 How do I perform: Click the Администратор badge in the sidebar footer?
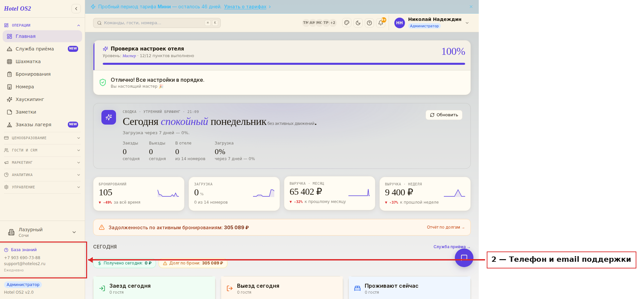(23, 285)
